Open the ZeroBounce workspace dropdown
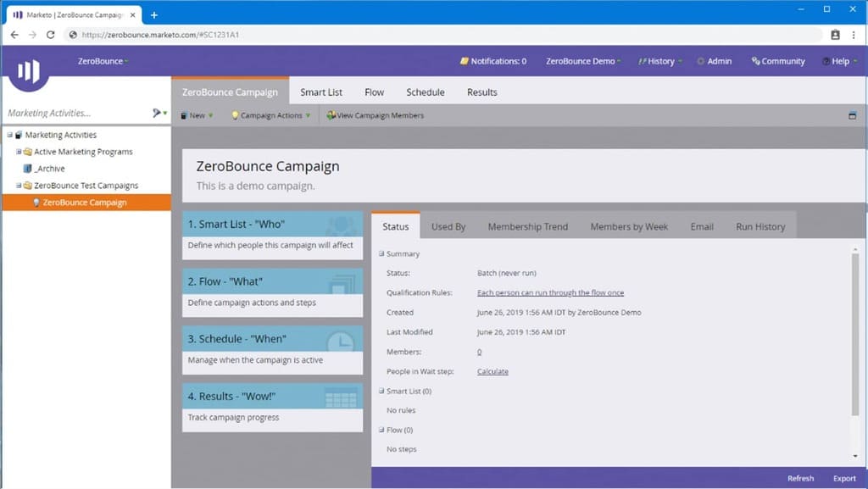Viewport: 868px width, 489px height. pyautogui.click(x=103, y=61)
